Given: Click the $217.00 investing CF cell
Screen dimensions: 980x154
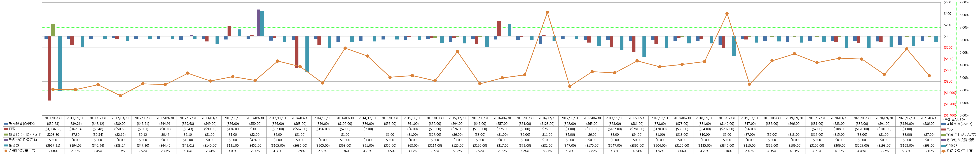Looking at the screenshot, I should tap(502, 145).
